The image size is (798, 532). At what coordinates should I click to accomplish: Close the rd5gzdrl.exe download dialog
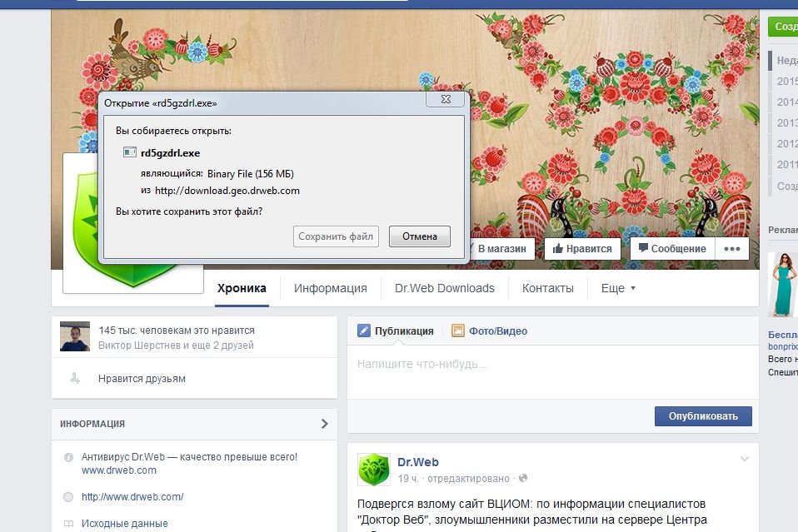pyautogui.click(x=446, y=99)
